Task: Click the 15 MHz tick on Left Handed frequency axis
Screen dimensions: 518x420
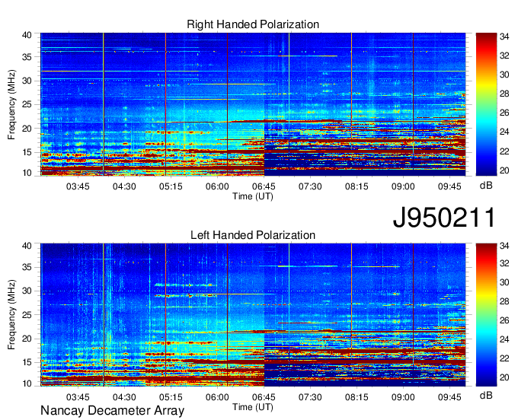Action: point(27,363)
